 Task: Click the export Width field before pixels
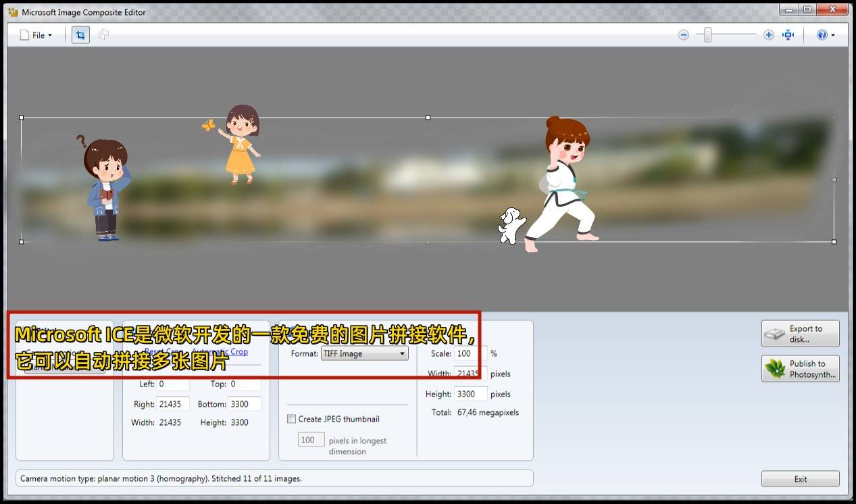[470, 374]
